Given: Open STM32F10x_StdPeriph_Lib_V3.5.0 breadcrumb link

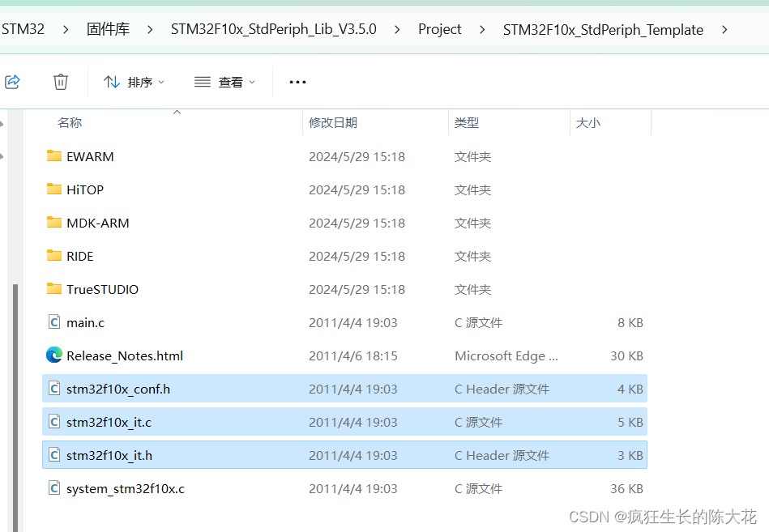Looking at the screenshot, I should coord(273,29).
